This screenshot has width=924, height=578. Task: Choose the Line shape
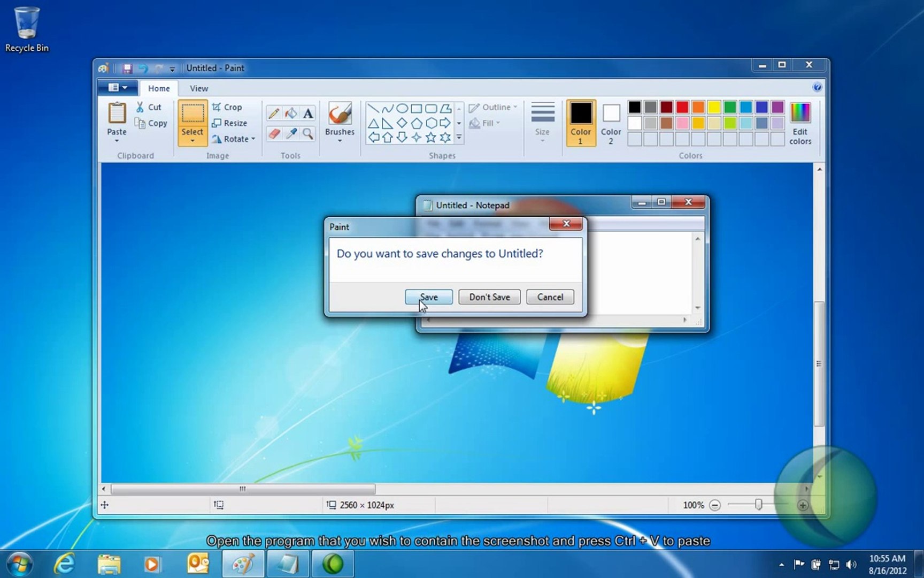373,109
